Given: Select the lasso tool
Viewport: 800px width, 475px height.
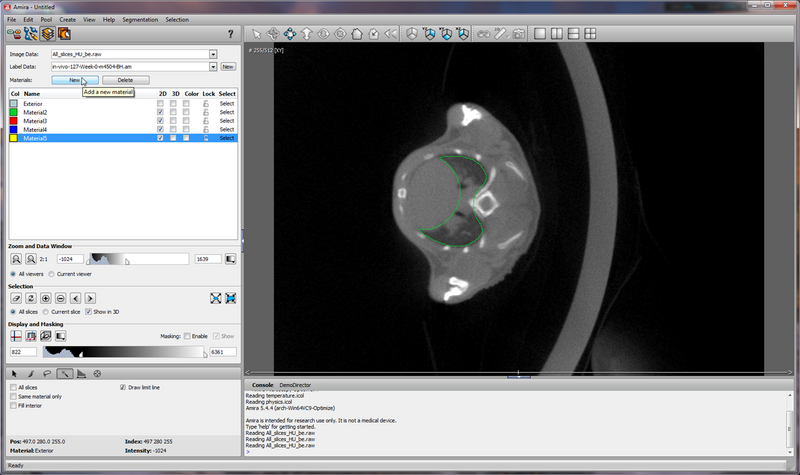Looking at the screenshot, I should click(x=46, y=373).
